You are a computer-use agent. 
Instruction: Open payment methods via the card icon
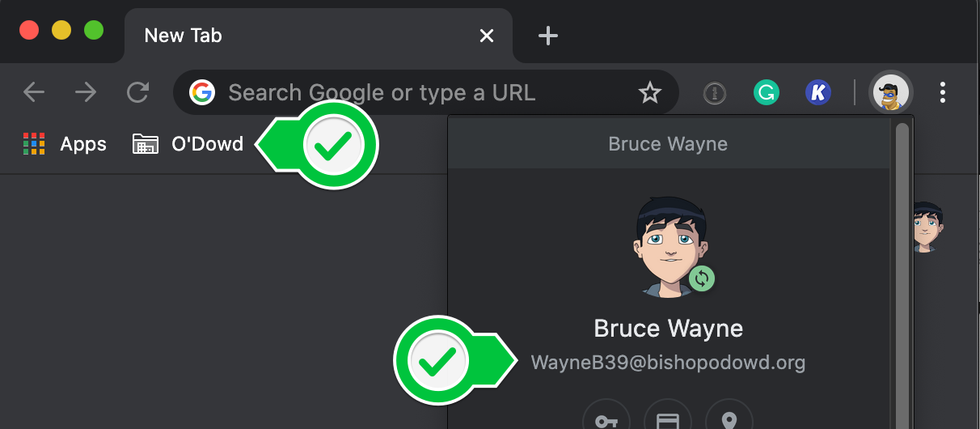pyautogui.click(x=667, y=420)
